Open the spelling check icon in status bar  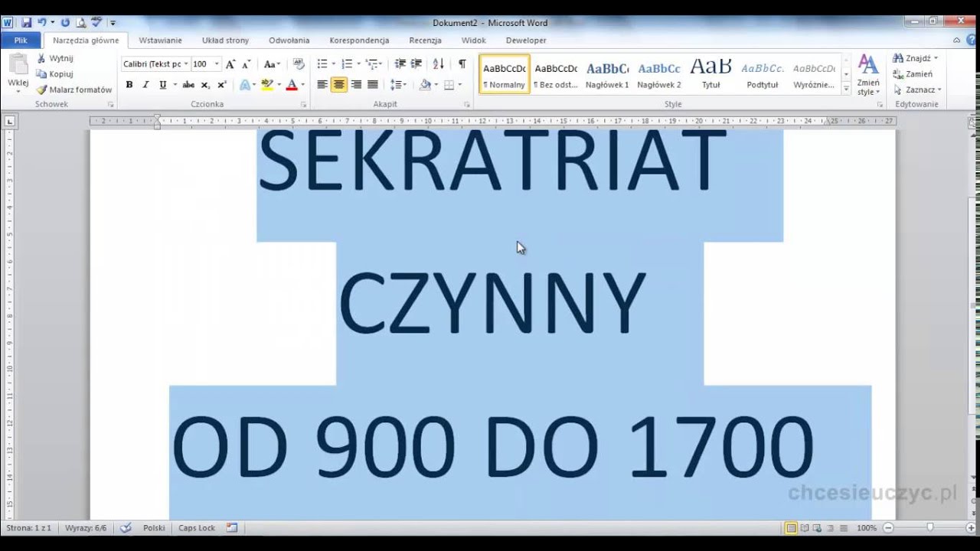click(x=126, y=528)
